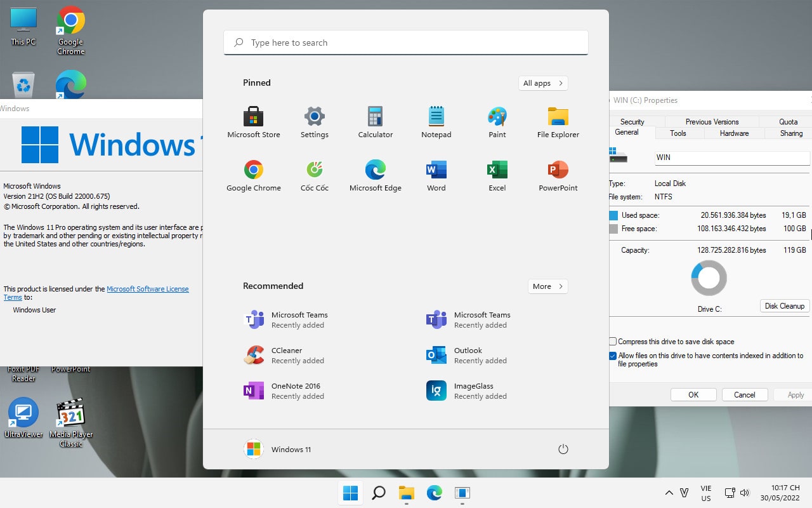Launch Cốc Cốc browser
Viewport: 812px width, 508px height.
[314, 175]
